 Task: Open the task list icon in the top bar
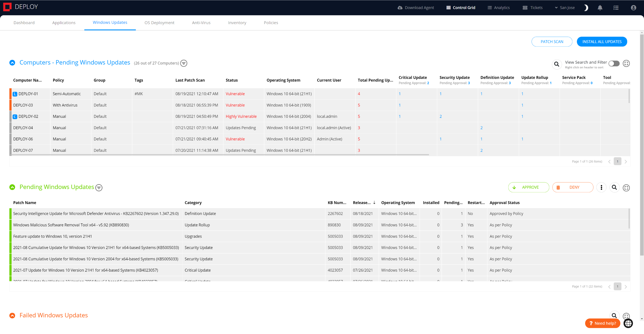click(x=616, y=8)
